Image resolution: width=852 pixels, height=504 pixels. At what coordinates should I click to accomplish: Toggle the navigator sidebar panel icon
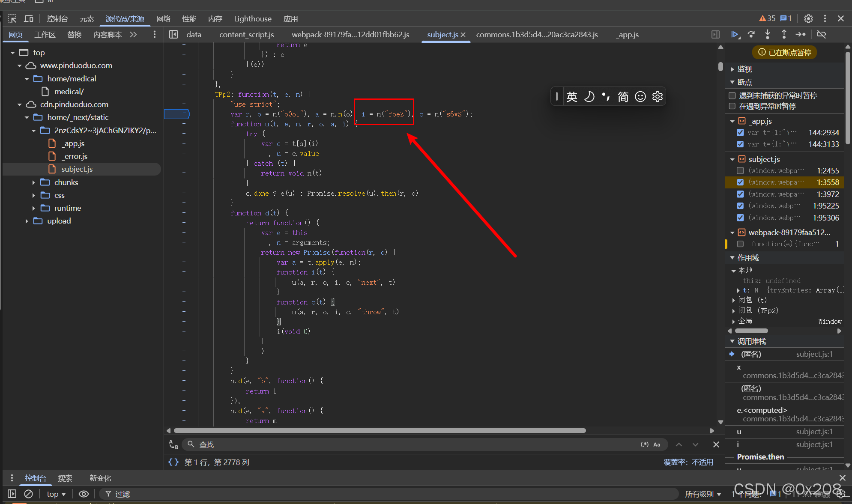[x=173, y=34]
